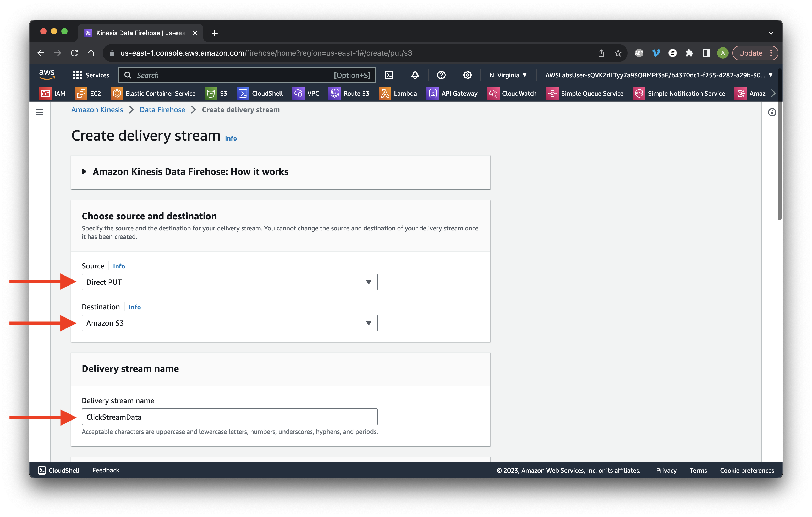
Task: Open the S3 shortcut in favorites bar
Action: point(216,94)
